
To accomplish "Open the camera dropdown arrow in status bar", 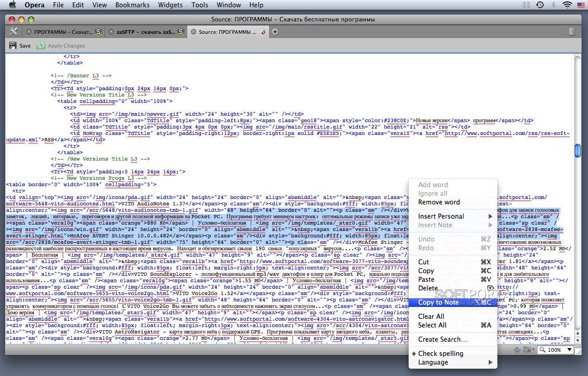I will 533,349.
